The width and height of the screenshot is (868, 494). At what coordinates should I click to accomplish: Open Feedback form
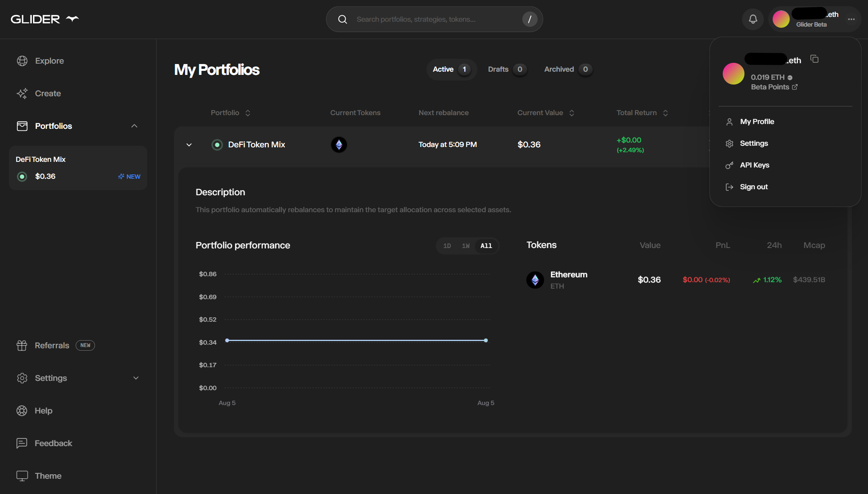(53, 443)
